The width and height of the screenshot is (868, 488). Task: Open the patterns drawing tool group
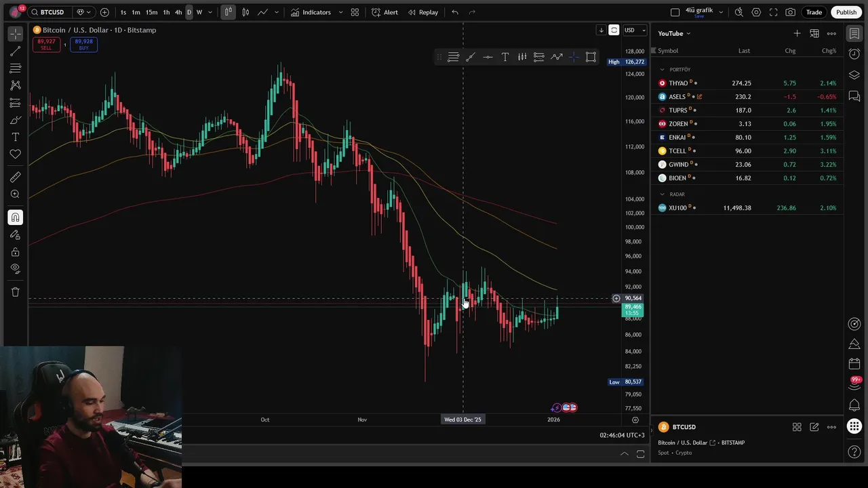click(x=15, y=85)
